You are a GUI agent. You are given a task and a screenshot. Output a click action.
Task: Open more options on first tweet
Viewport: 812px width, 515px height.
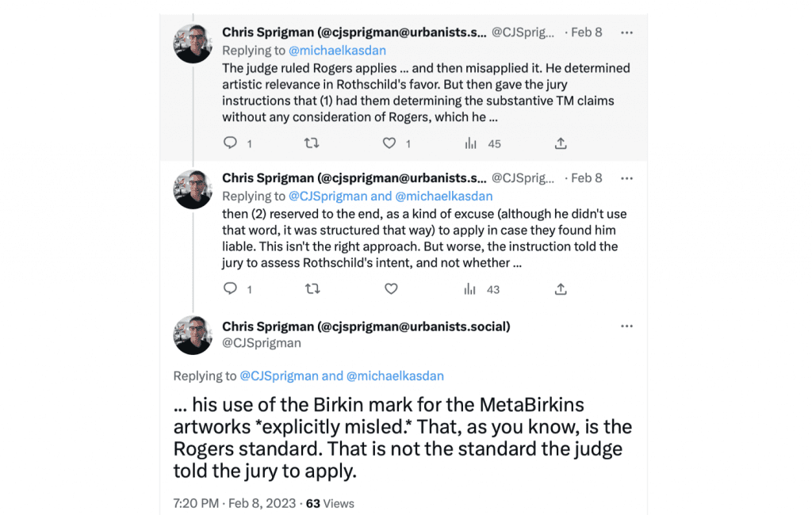(626, 32)
